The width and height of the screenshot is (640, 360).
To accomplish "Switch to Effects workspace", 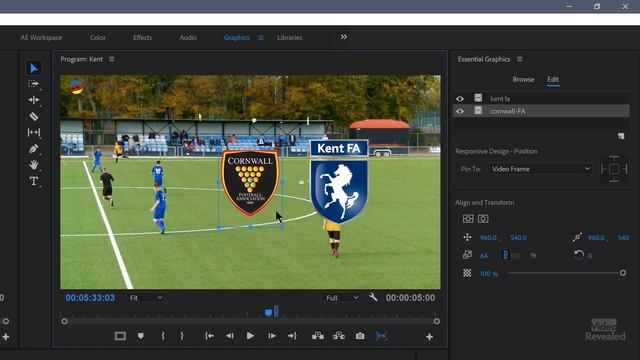I will [142, 37].
